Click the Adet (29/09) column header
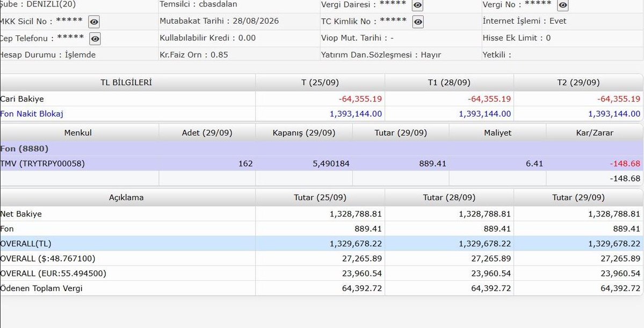 [207, 133]
